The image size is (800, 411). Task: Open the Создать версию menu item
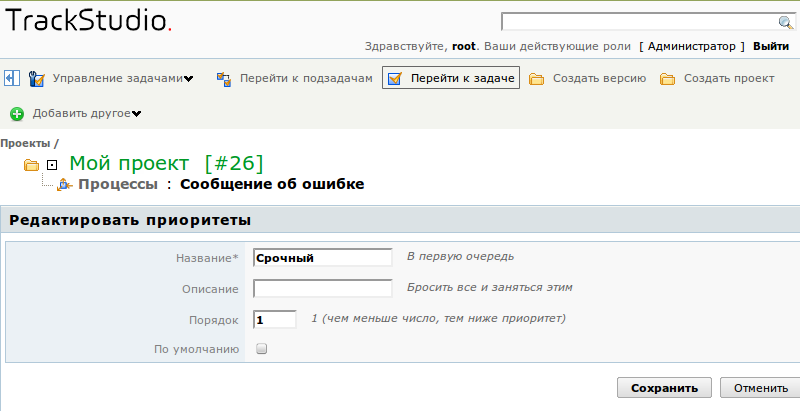[599, 78]
